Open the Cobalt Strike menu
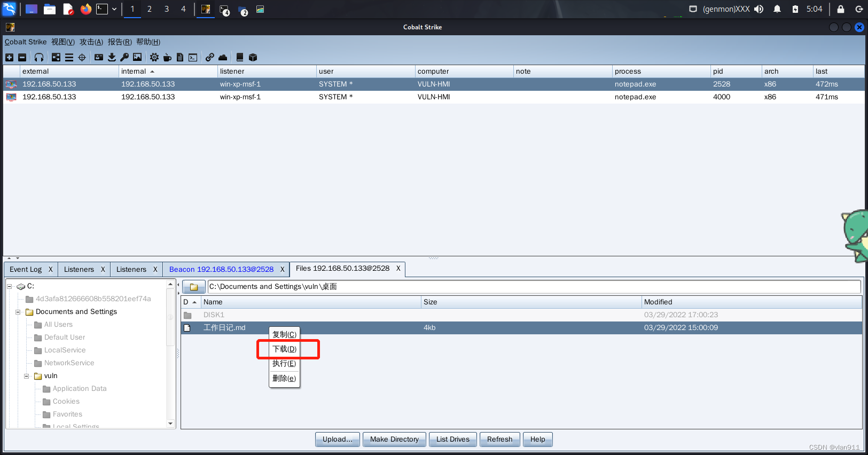868x455 pixels. (26, 42)
